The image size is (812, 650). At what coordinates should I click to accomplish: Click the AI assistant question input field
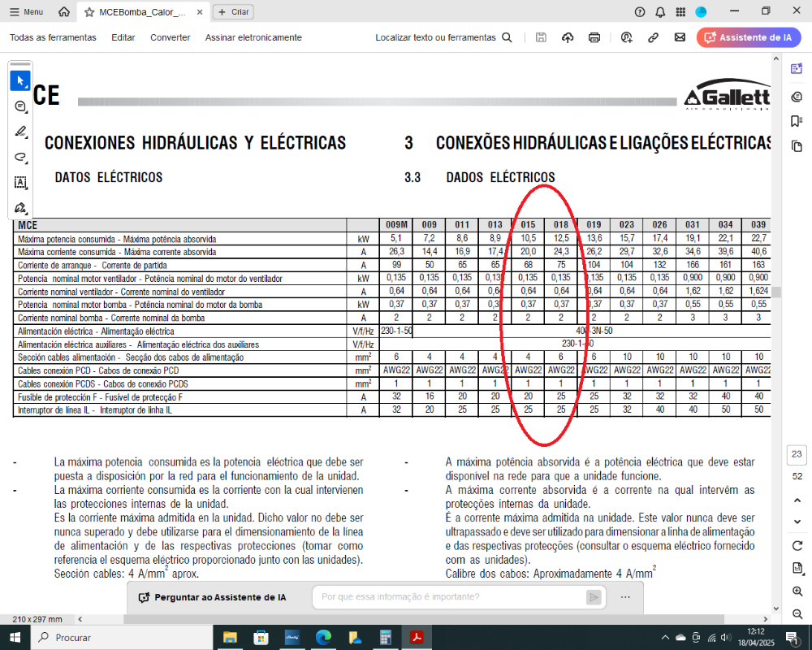click(x=451, y=597)
